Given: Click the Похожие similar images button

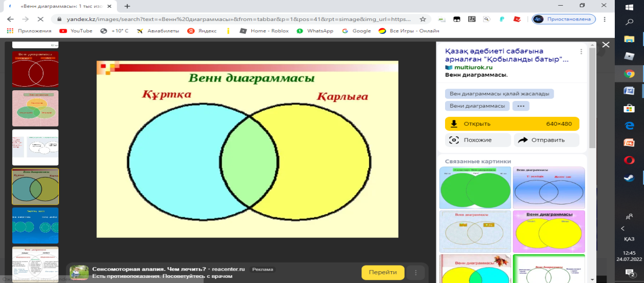Looking at the screenshot, I should click(x=478, y=140).
